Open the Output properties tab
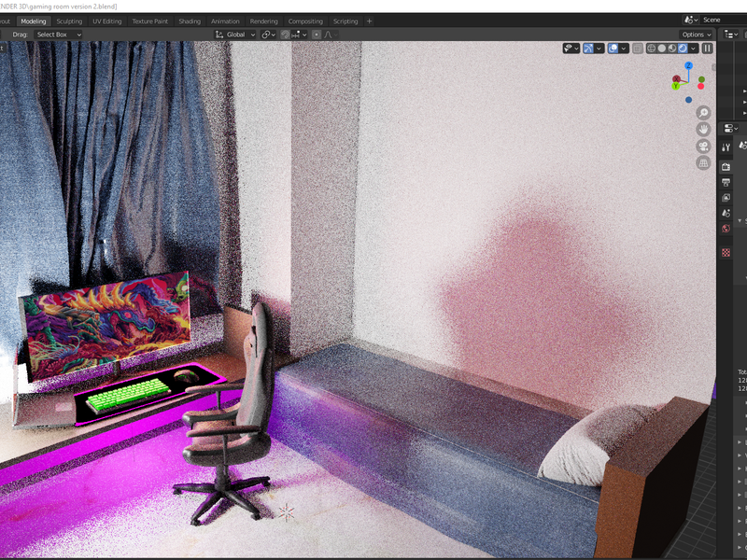 [726, 182]
